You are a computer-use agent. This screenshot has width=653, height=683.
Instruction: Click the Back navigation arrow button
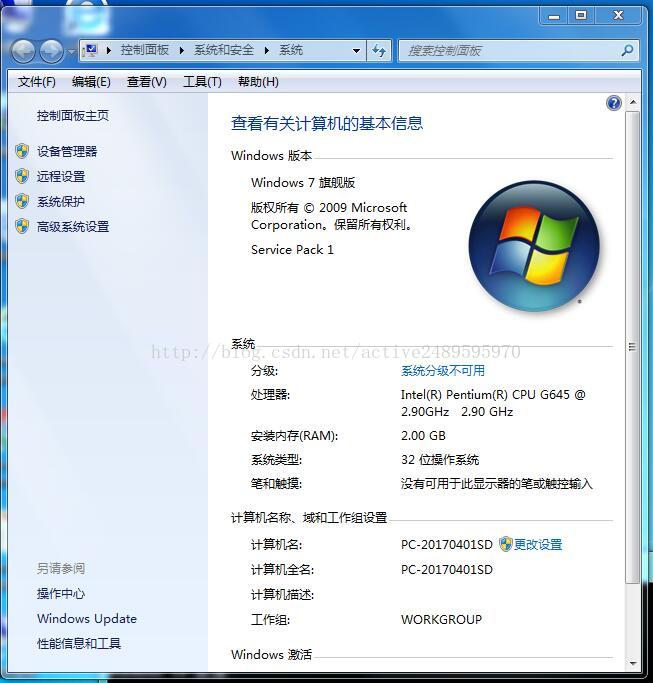coord(23,51)
